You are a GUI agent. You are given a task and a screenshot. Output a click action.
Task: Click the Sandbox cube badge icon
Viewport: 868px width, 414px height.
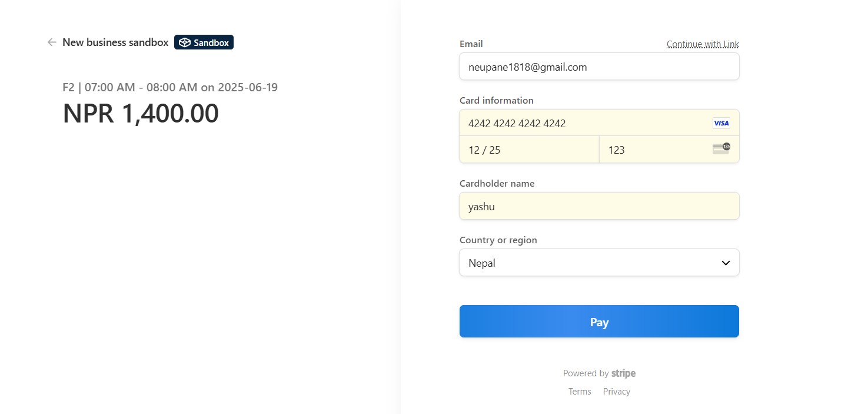pyautogui.click(x=185, y=42)
